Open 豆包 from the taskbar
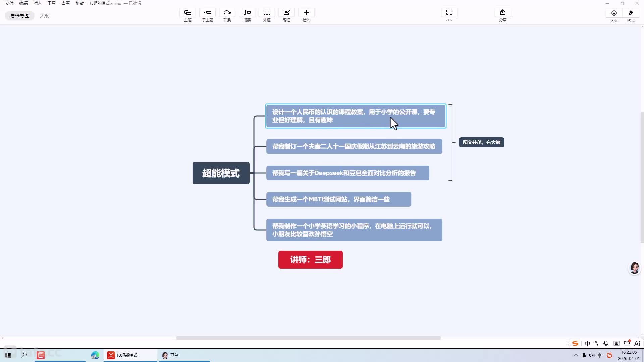 [171, 355]
